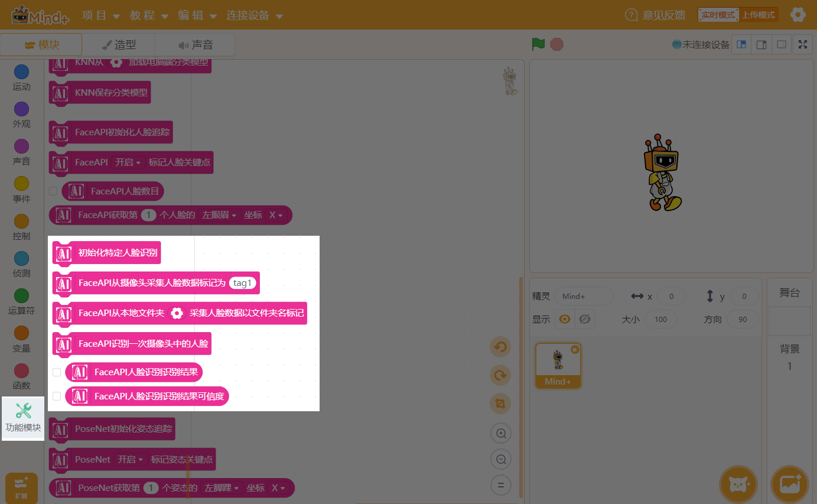Viewport: 817px width, 504px height.
Task: Switch to 实时模式
Action: [718, 15]
